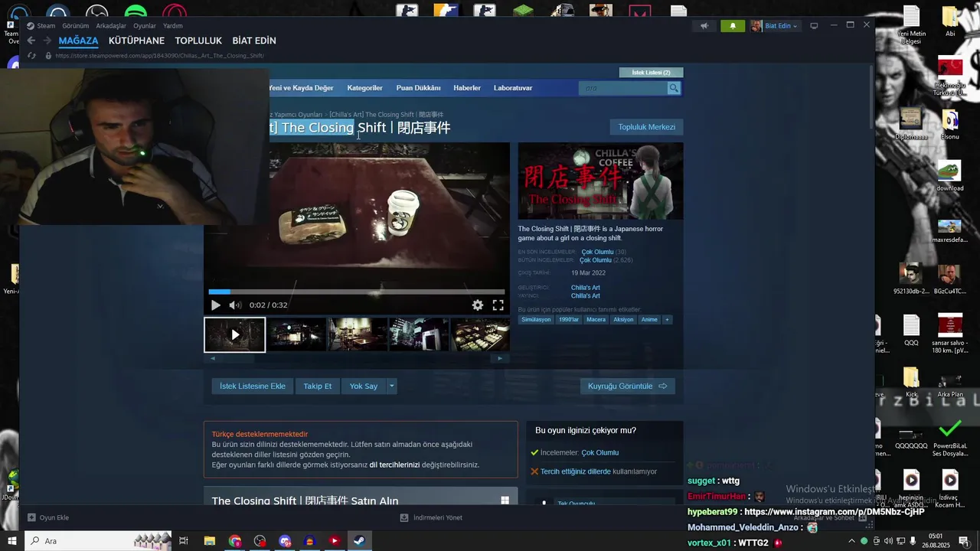Click the 1990'lar tag
Screen dimensions: 980x551
click(x=569, y=320)
